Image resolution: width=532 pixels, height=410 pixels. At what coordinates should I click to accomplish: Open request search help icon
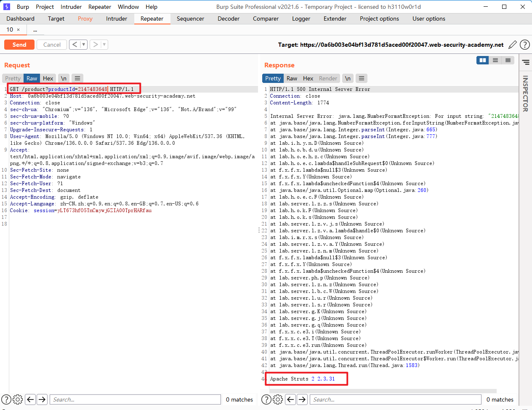click(6, 399)
